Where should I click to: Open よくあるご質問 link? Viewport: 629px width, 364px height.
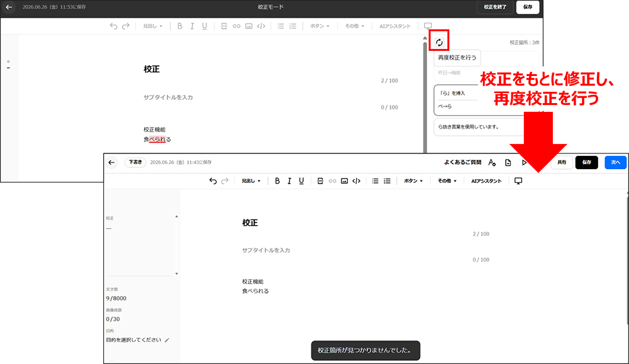tap(462, 162)
